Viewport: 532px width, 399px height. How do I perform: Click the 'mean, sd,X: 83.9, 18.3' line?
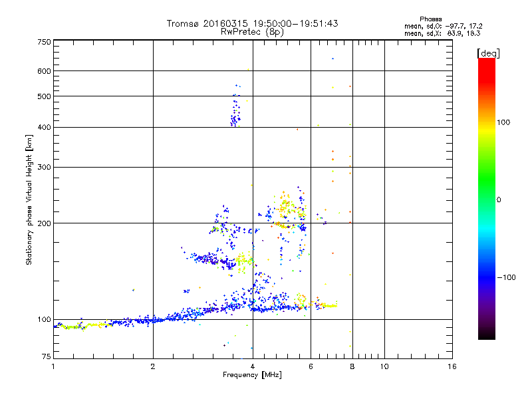click(x=442, y=33)
